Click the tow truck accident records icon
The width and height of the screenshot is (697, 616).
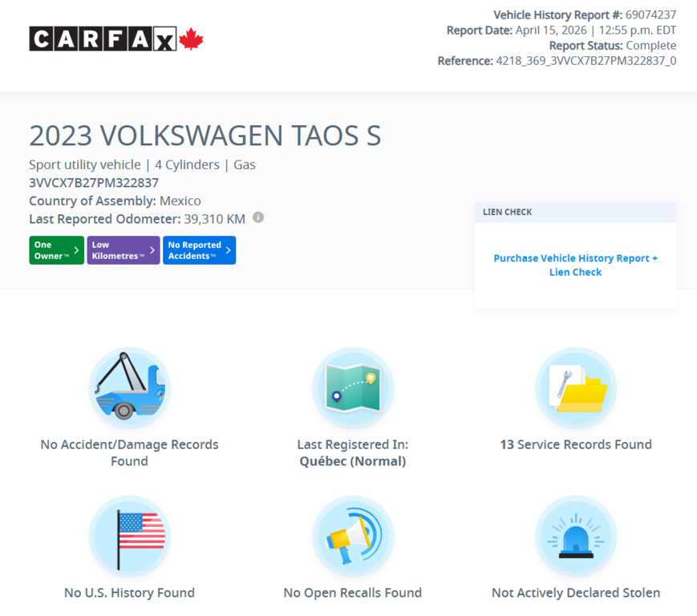pos(129,387)
